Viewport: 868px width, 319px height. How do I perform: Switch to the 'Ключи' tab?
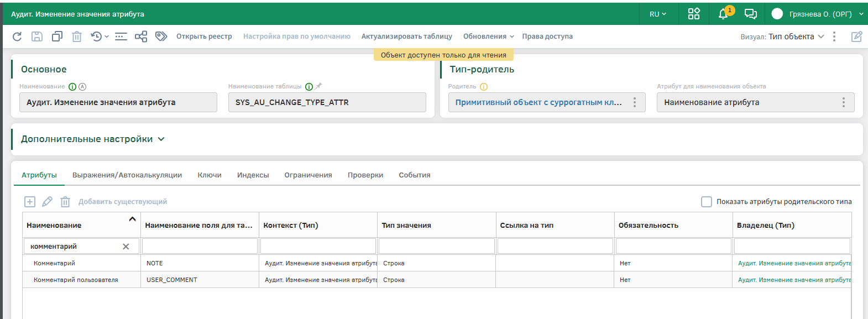coord(210,175)
